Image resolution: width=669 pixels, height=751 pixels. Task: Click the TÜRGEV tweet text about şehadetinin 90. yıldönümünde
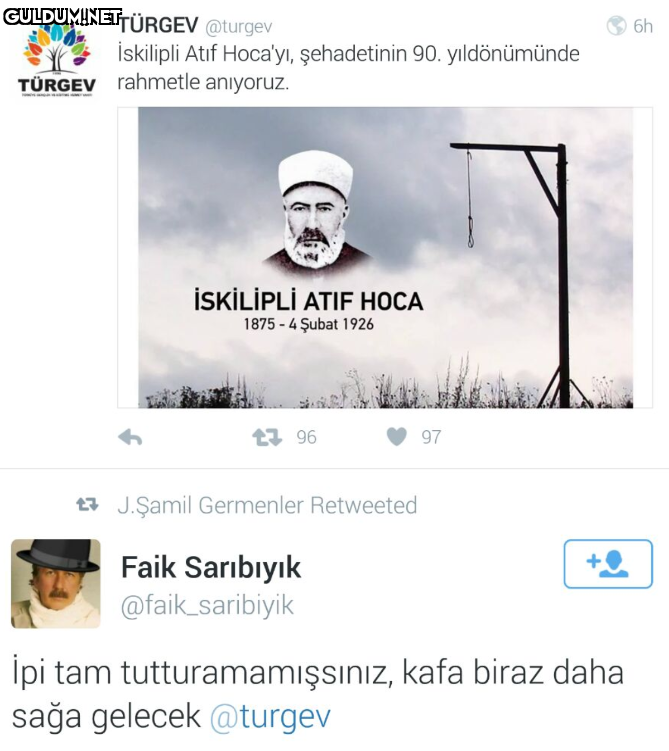pyautogui.click(x=349, y=68)
